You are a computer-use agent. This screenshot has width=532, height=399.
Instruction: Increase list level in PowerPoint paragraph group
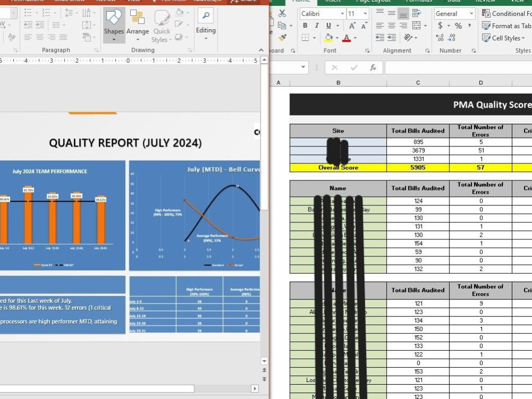40,25
